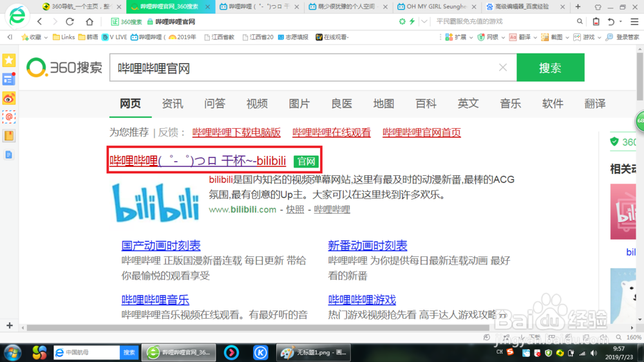Viewport: 644px width, 362px height.
Task: Expand the 游戏 games dropdown
Action: point(599,37)
